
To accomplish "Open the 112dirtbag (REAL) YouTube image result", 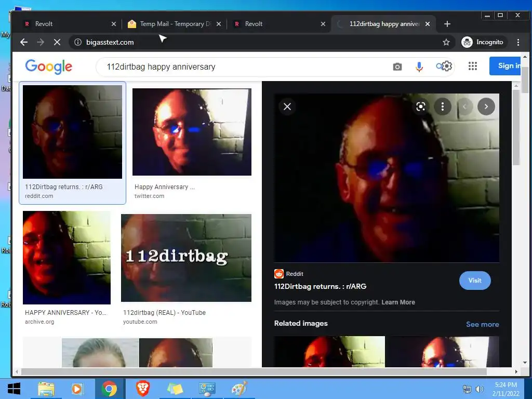I will 187,258.
